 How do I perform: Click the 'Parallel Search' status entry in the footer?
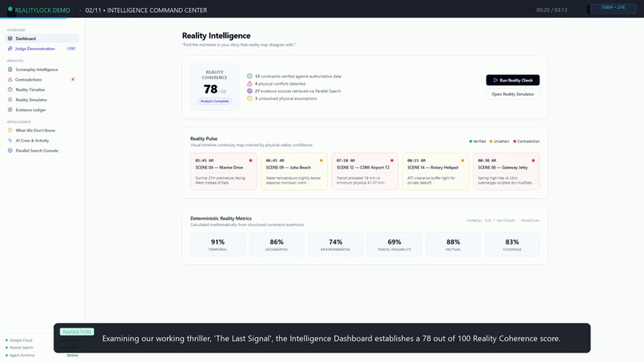20,348
